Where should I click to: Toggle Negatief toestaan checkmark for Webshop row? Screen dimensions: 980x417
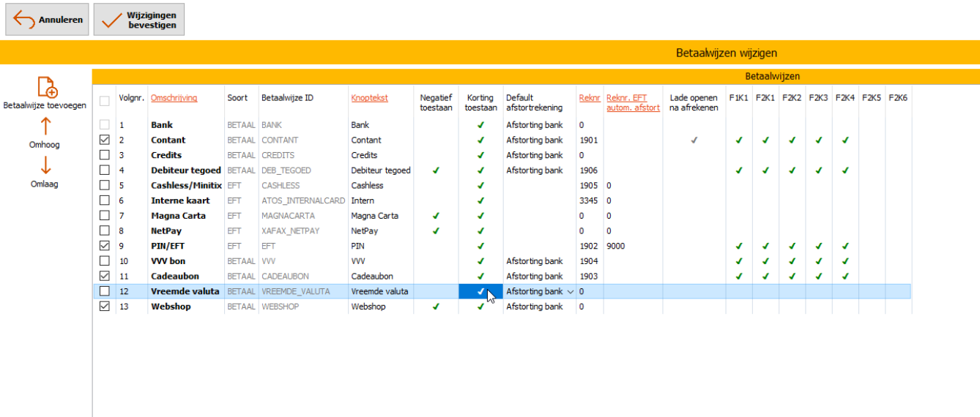tap(436, 307)
